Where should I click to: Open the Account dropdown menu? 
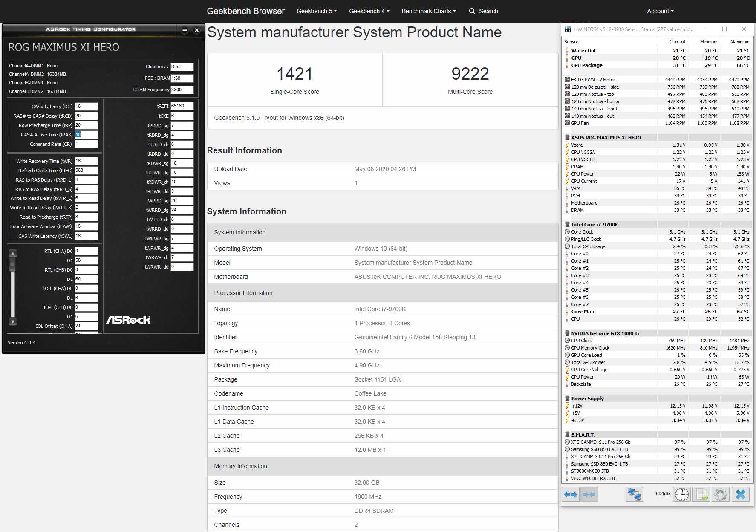[661, 11]
